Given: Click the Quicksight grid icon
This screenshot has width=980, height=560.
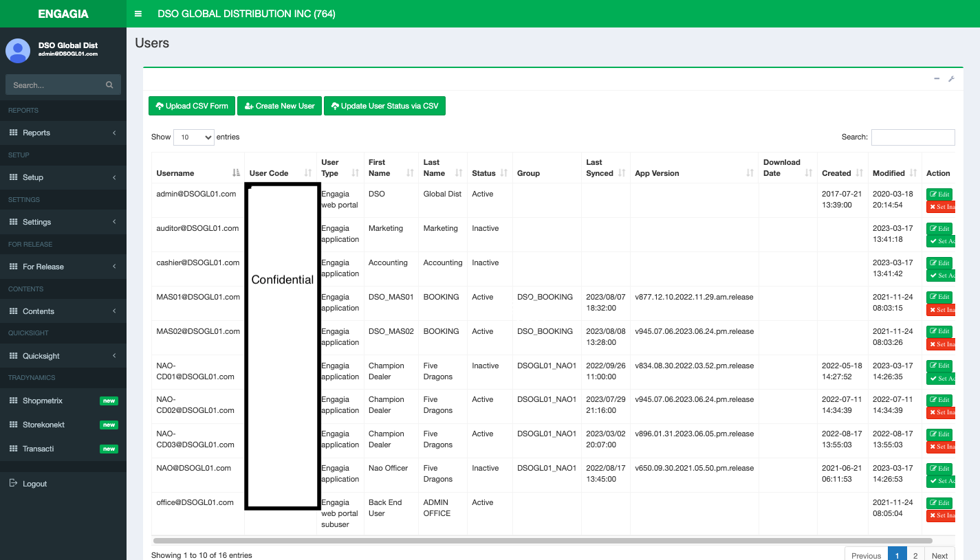Looking at the screenshot, I should click(x=13, y=356).
